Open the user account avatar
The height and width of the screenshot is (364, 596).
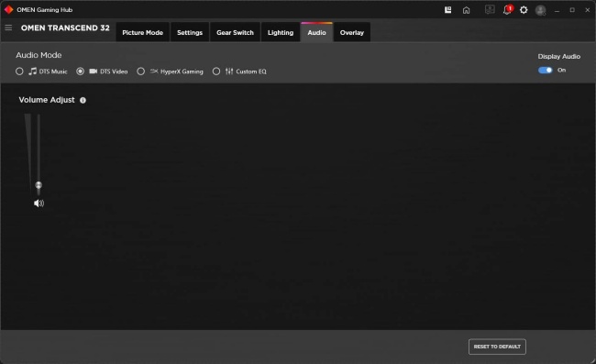[x=540, y=10]
